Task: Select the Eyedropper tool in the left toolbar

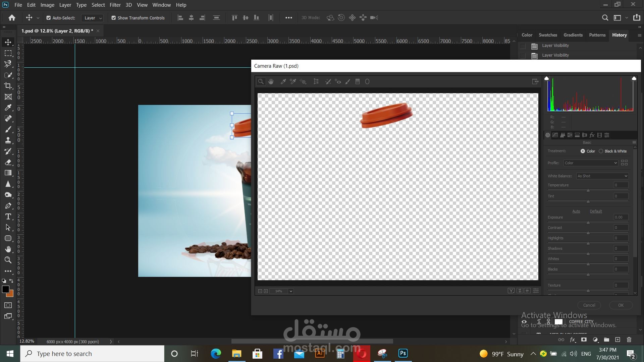Action: 8,108
